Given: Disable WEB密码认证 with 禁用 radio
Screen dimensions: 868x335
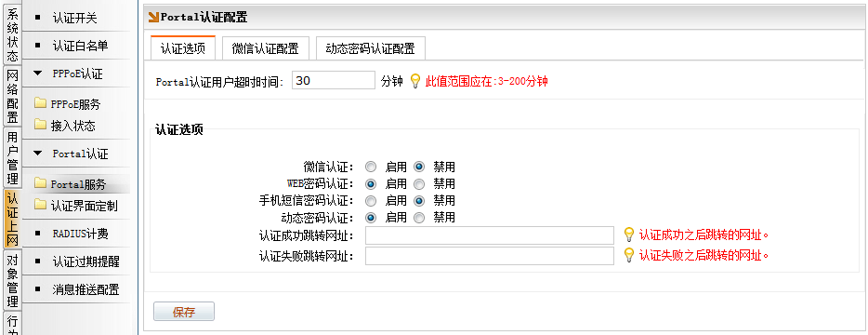Looking at the screenshot, I should click(419, 183).
